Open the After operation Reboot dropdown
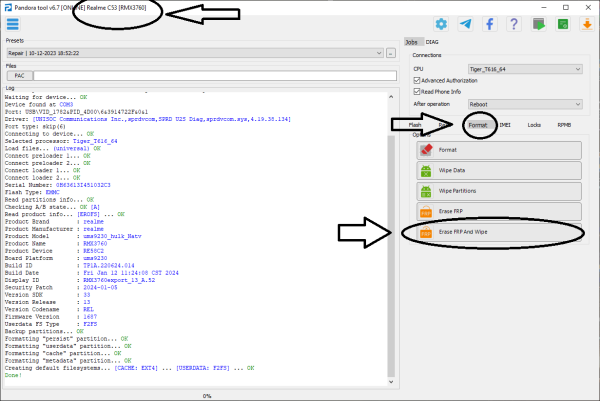The image size is (600, 401). pos(525,104)
